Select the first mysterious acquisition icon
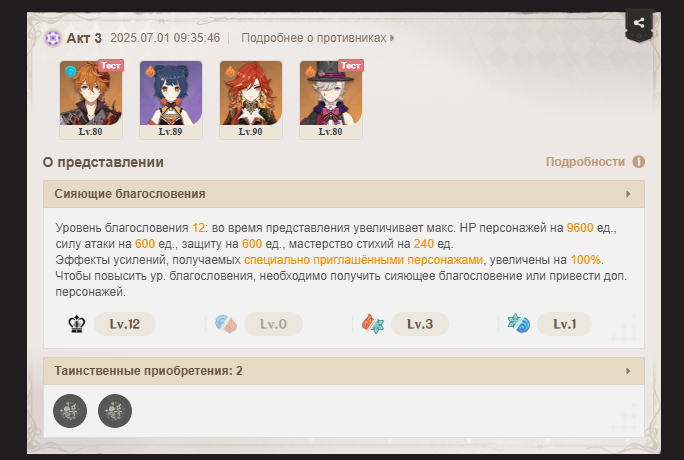Screen dimensions: 684x460 70,411
